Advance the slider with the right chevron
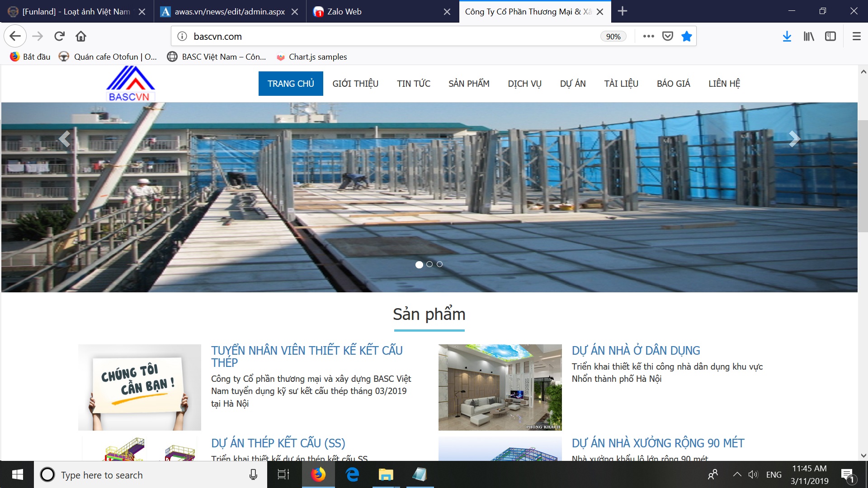The image size is (868, 488). [x=794, y=139]
